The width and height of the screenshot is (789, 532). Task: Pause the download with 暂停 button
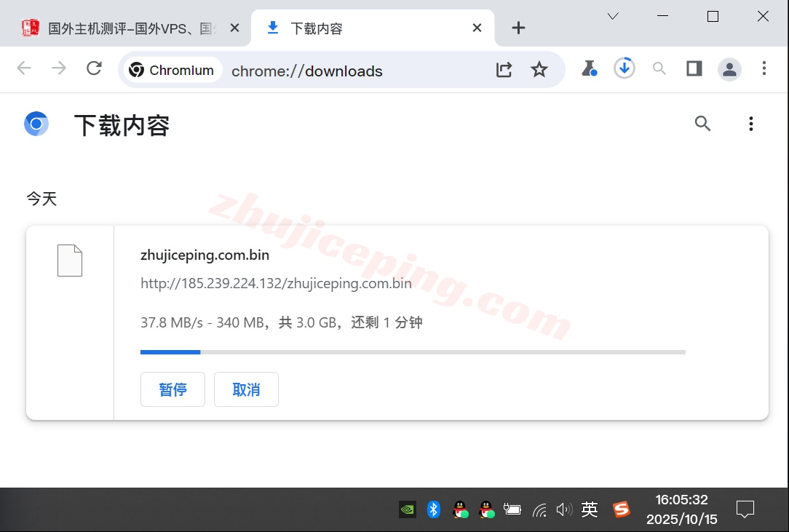coord(173,389)
